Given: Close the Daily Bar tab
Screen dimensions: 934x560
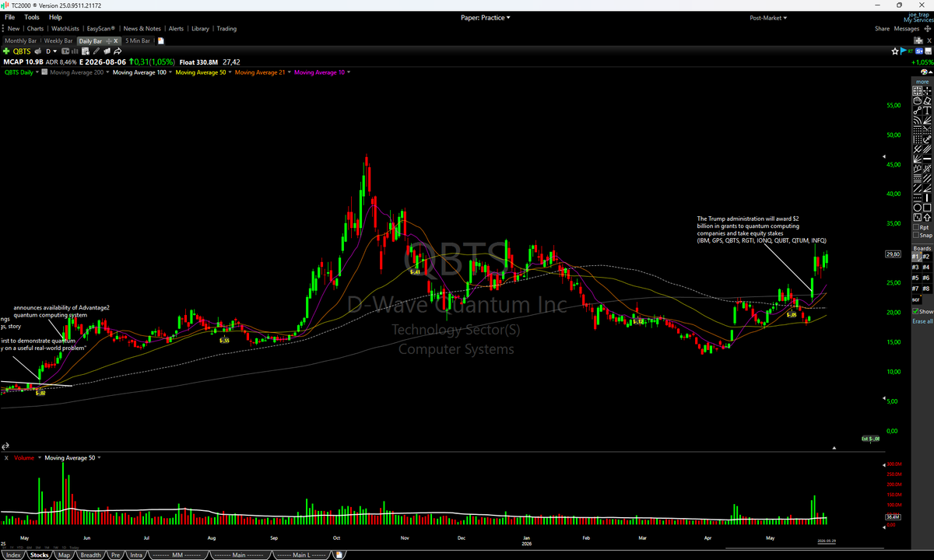Looking at the screenshot, I should (x=115, y=40).
